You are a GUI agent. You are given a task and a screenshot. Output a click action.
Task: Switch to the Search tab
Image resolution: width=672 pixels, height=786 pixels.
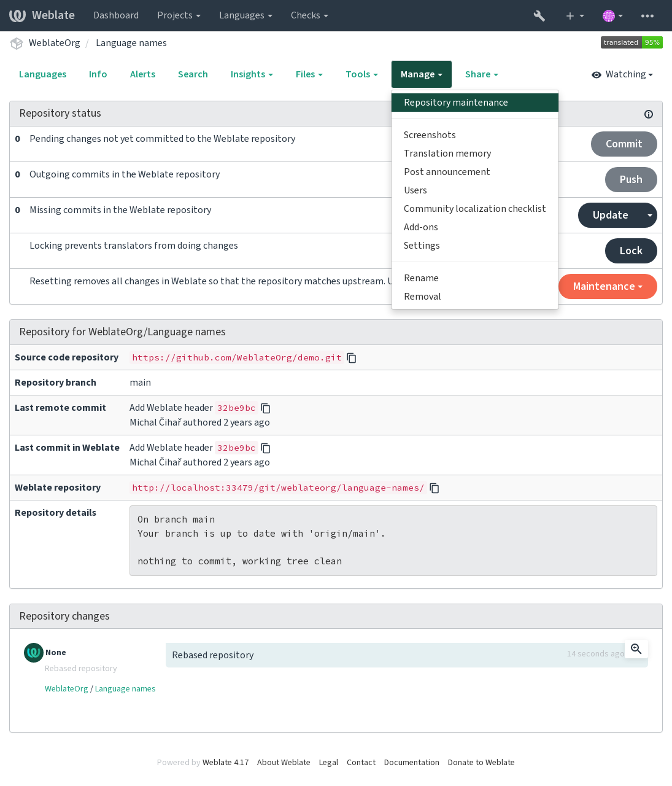[193, 74]
